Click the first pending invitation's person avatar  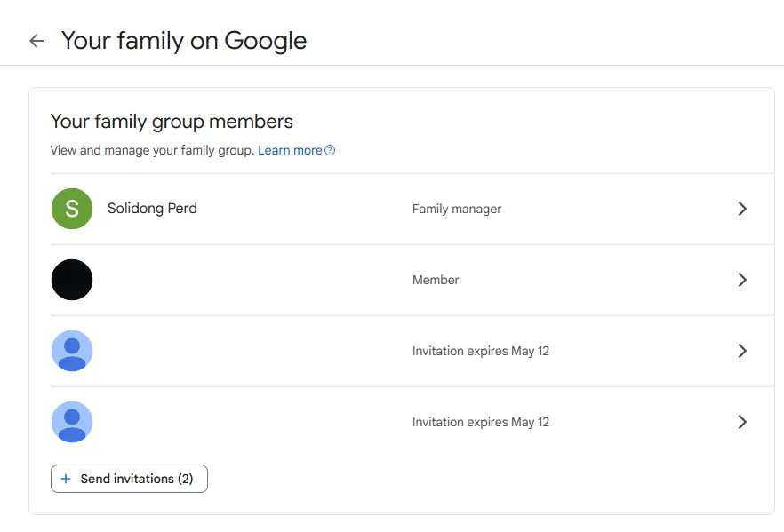click(72, 351)
